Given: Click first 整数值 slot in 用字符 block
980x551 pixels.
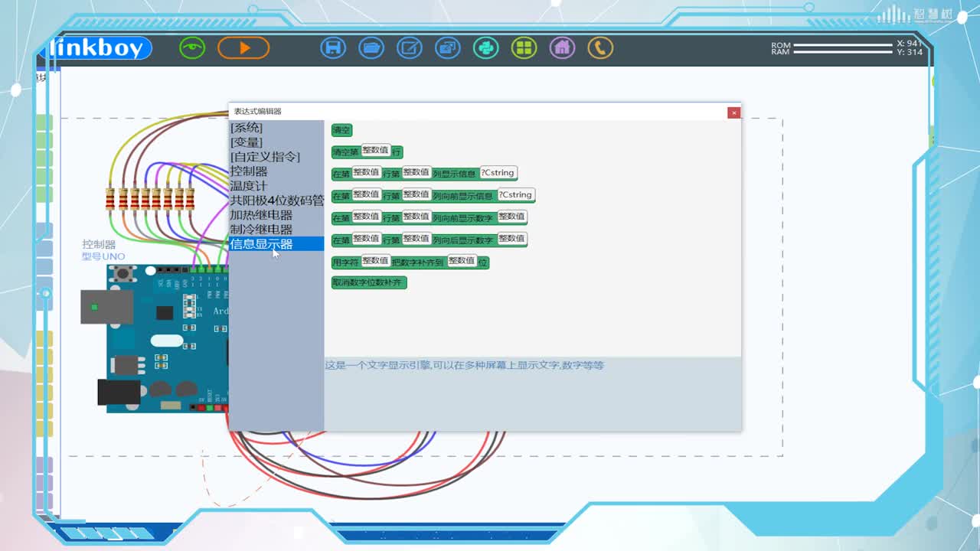Looking at the screenshot, I should click(375, 261).
